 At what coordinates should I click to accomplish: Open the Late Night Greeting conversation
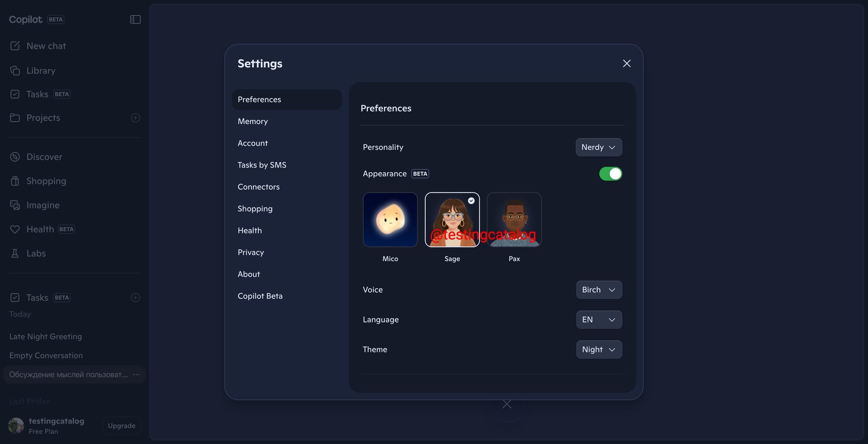(46, 337)
